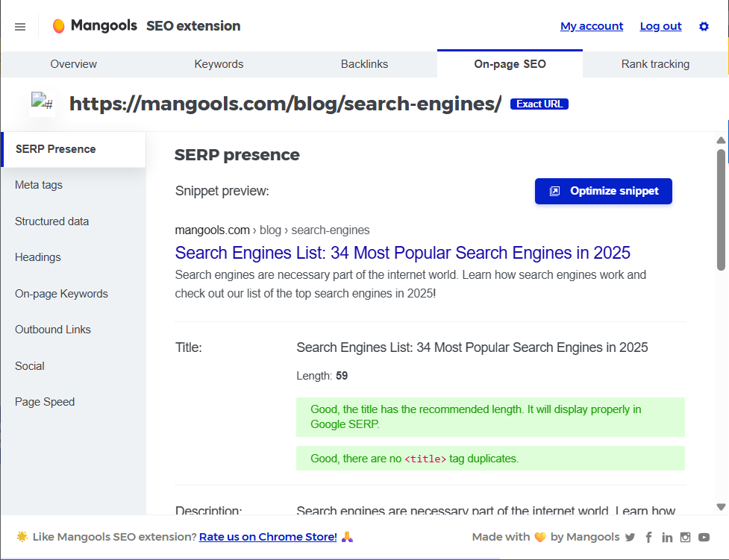Screen dimensions: 729x560
Task: Click the Optimize snippet button
Action: pyautogui.click(x=603, y=191)
